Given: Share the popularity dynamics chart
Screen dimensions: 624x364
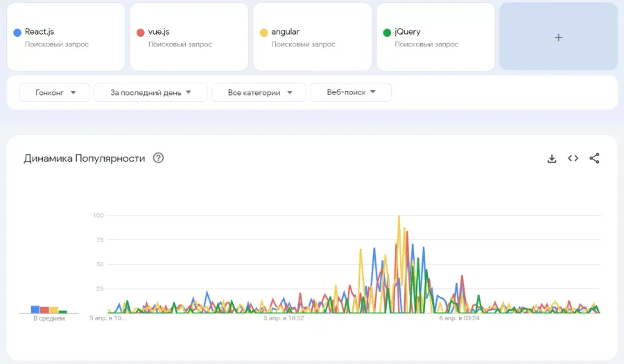Looking at the screenshot, I should pyautogui.click(x=594, y=158).
